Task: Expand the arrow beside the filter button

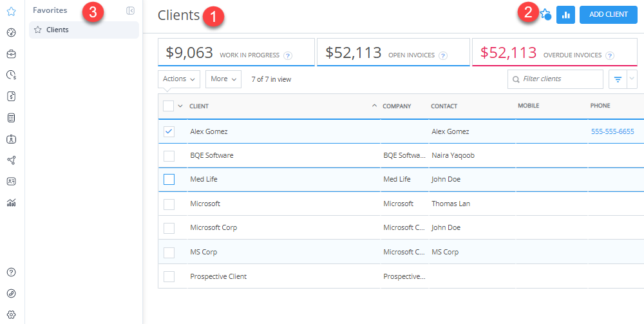Action: pyautogui.click(x=632, y=79)
